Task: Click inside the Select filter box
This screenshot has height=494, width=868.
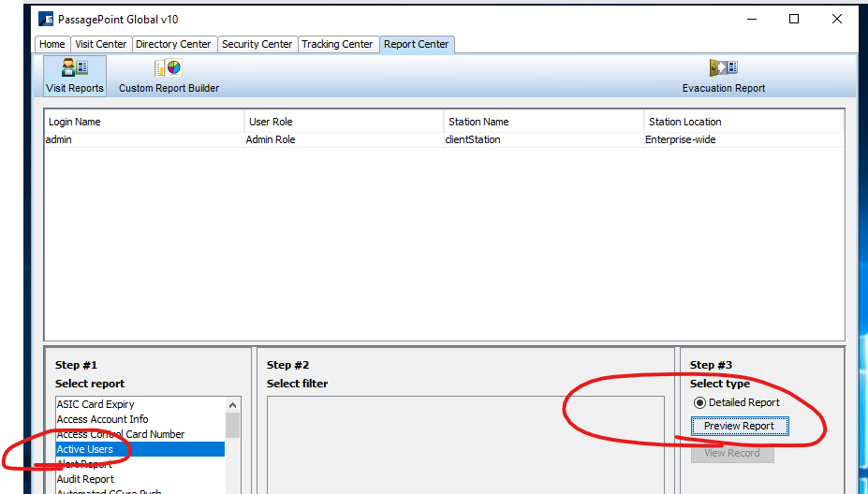Action: click(x=465, y=444)
